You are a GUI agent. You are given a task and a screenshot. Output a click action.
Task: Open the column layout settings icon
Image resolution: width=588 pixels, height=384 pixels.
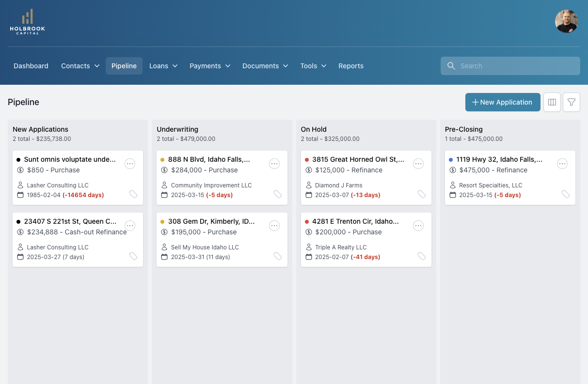pyautogui.click(x=552, y=102)
